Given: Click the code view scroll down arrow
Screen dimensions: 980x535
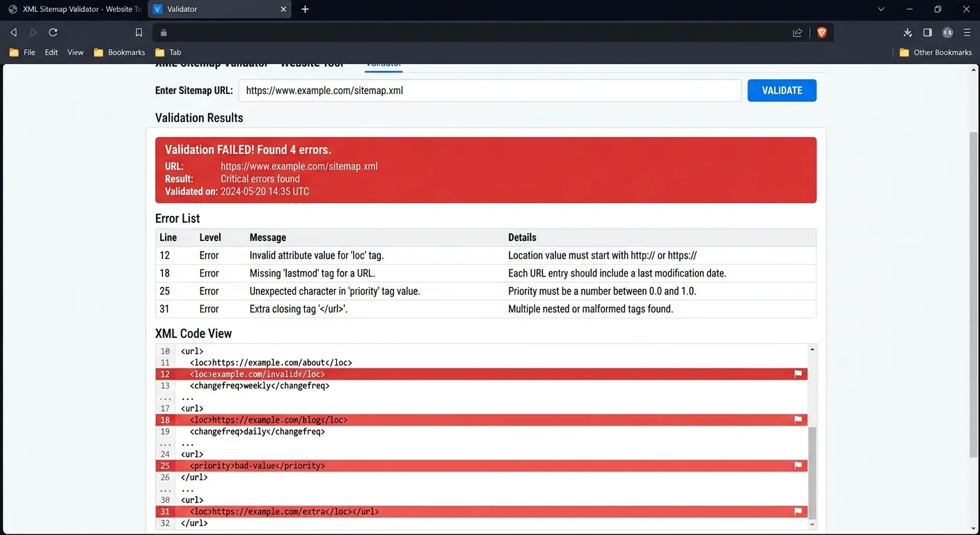Looking at the screenshot, I should pos(812,523).
